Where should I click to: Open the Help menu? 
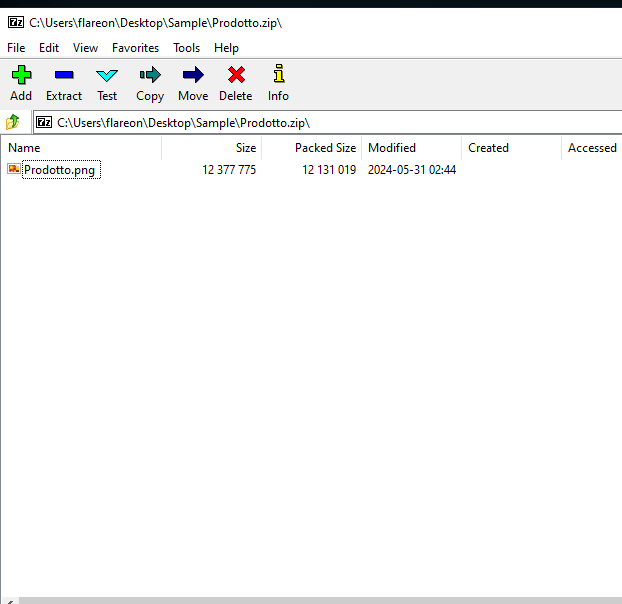(x=226, y=47)
